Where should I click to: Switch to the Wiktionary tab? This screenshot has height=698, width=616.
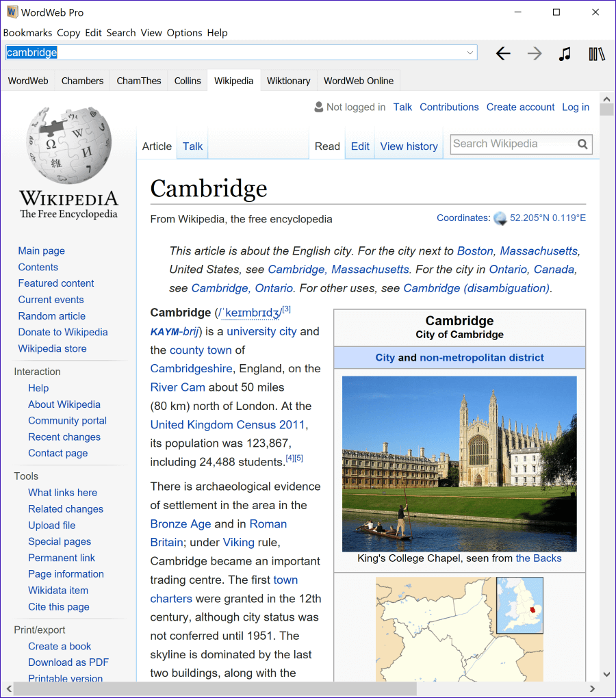point(288,81)
